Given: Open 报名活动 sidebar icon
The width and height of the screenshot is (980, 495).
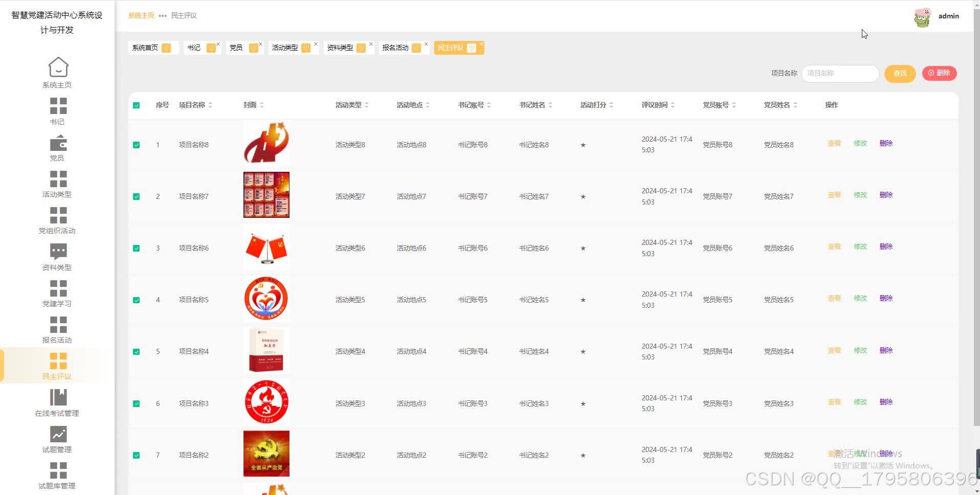Looking at the screenshot, I should click(x=58, y=325).
